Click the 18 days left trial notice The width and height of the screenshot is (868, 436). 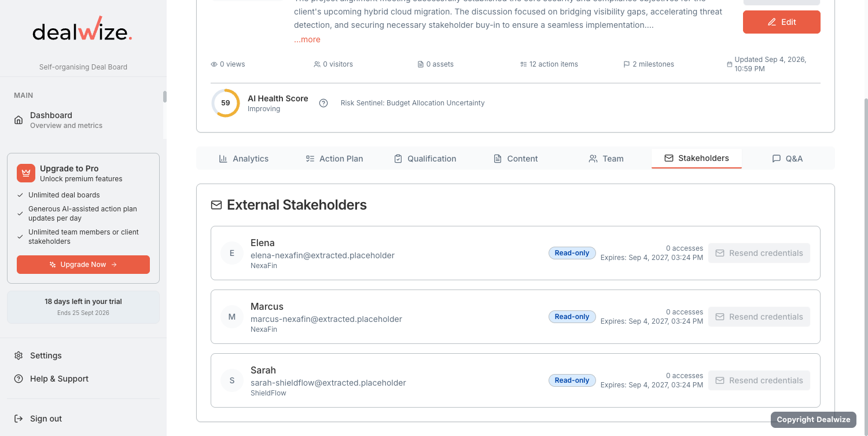point(83,307)
